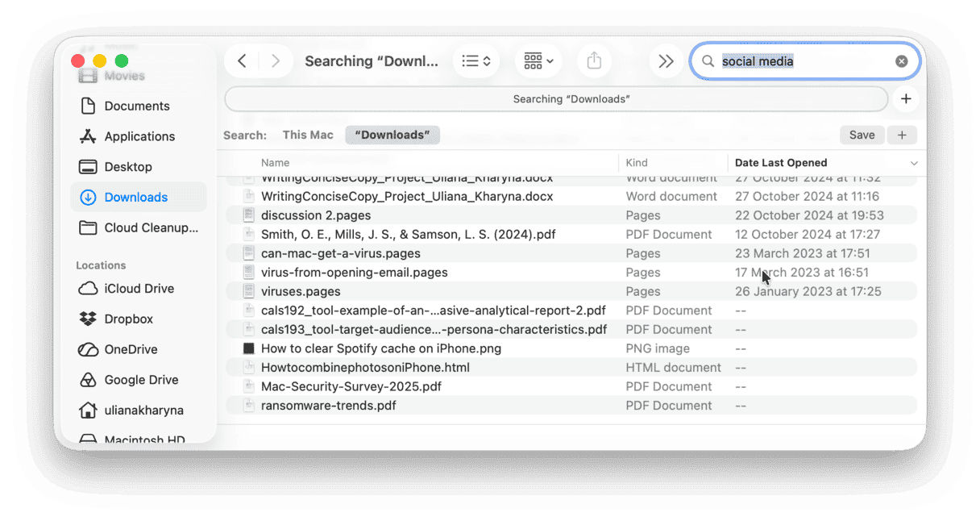Viewport: 980px width, 521px height.
Task: Click the Documents sidebar icon
Action: tap(88, 106)
